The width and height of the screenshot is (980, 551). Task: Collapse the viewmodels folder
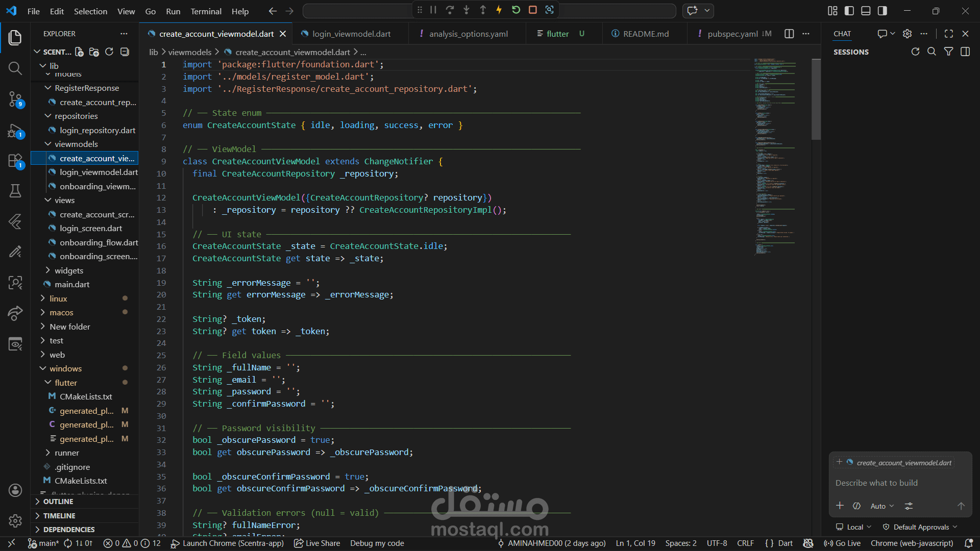[x=76, y=144]
